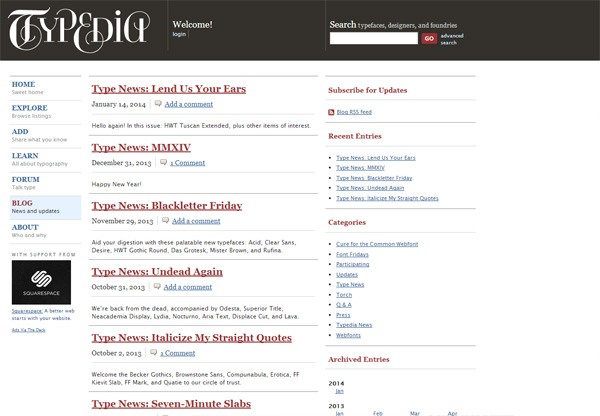
Task: Open LEARN section in sidebar
Action: point(25,156)
